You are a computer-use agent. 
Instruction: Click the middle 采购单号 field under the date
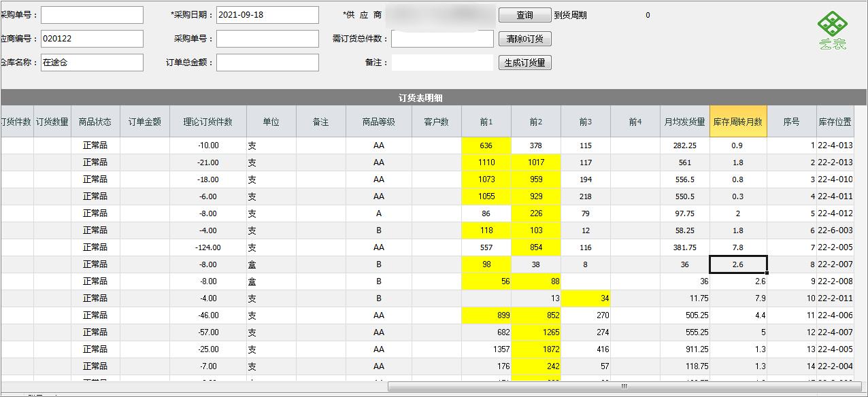267,39
